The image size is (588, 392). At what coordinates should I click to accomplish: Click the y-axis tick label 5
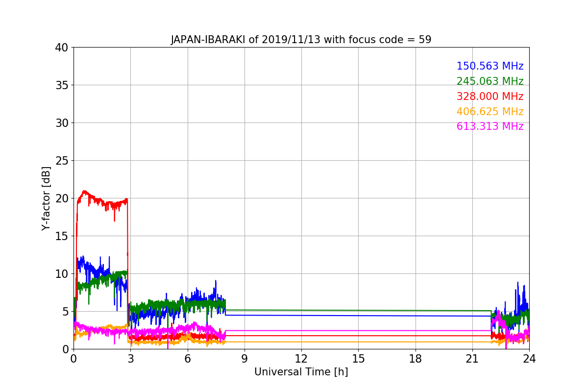(x=65, y=312)
